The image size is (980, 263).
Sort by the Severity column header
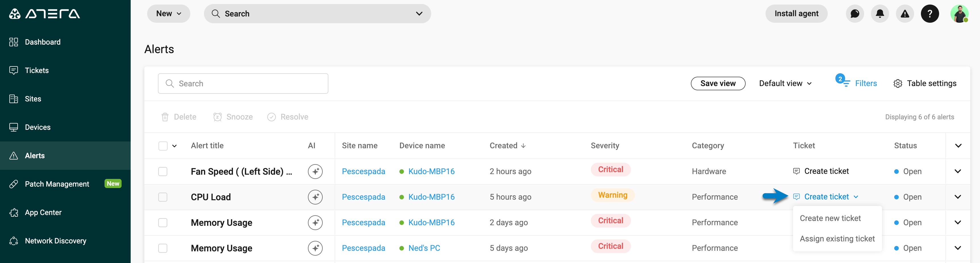click(604, 146)
